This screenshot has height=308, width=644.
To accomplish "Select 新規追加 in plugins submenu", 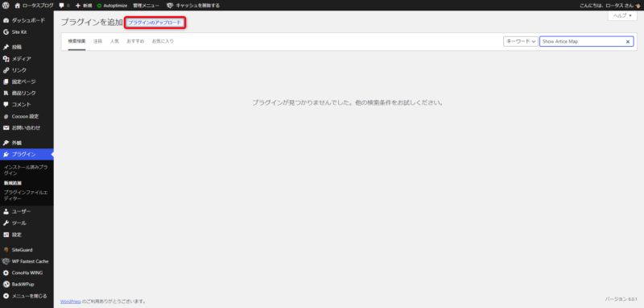I will (12, 183).
